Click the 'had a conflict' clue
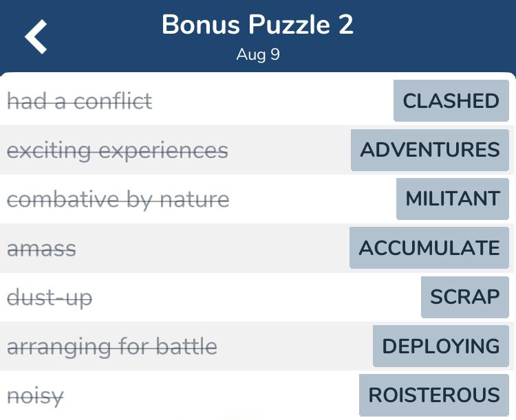The height and width of the screenshot is (420, 516). [80, 101]
